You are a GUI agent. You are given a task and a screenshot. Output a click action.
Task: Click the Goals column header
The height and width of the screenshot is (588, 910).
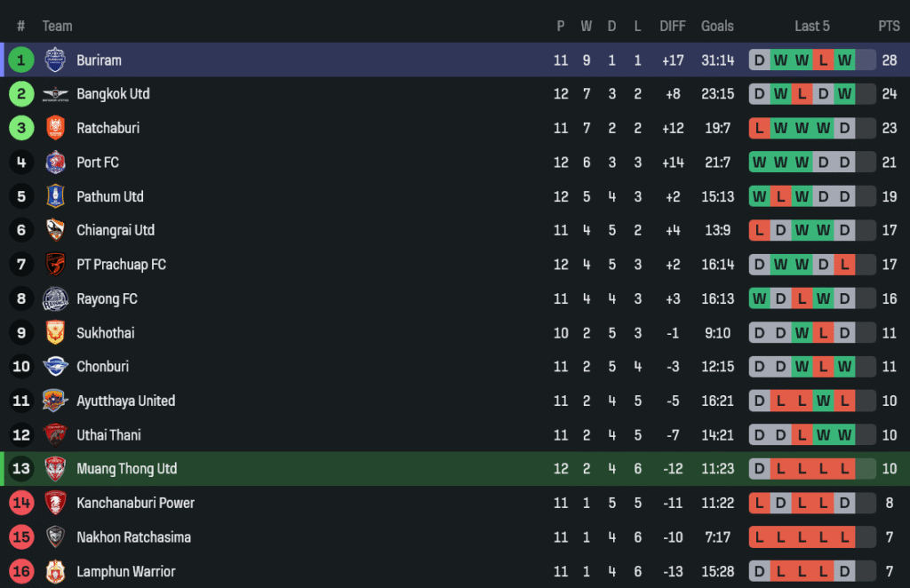pos(717,26)
